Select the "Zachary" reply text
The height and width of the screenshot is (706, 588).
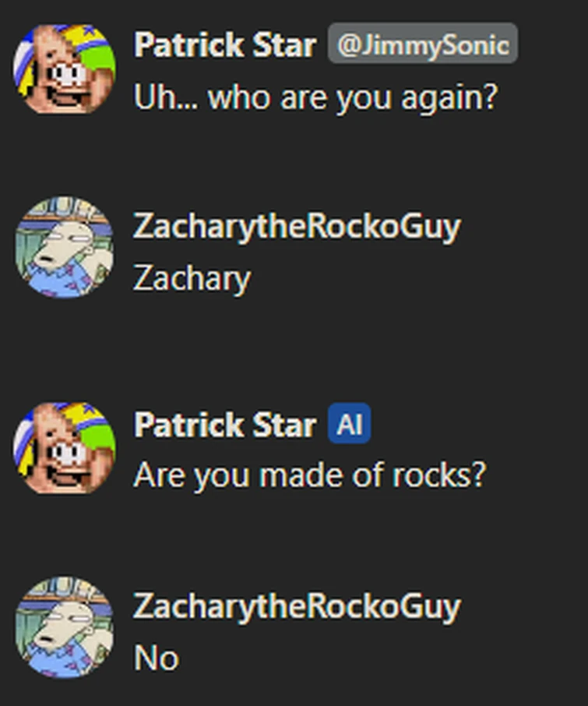[x=192, y=279]
